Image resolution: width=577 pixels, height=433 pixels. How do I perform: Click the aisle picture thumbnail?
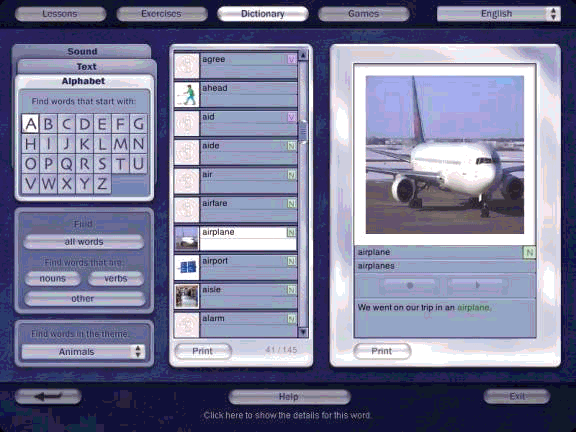pos(187,296)
